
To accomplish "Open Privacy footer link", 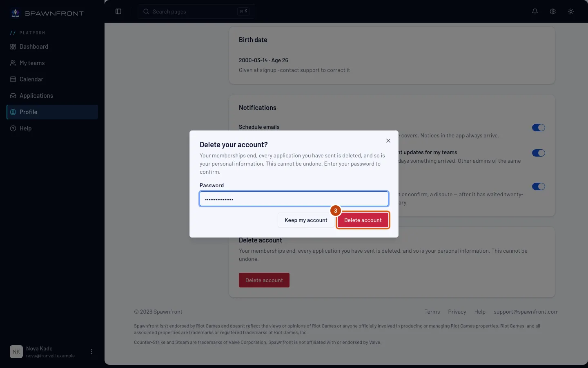I will 457,312.
